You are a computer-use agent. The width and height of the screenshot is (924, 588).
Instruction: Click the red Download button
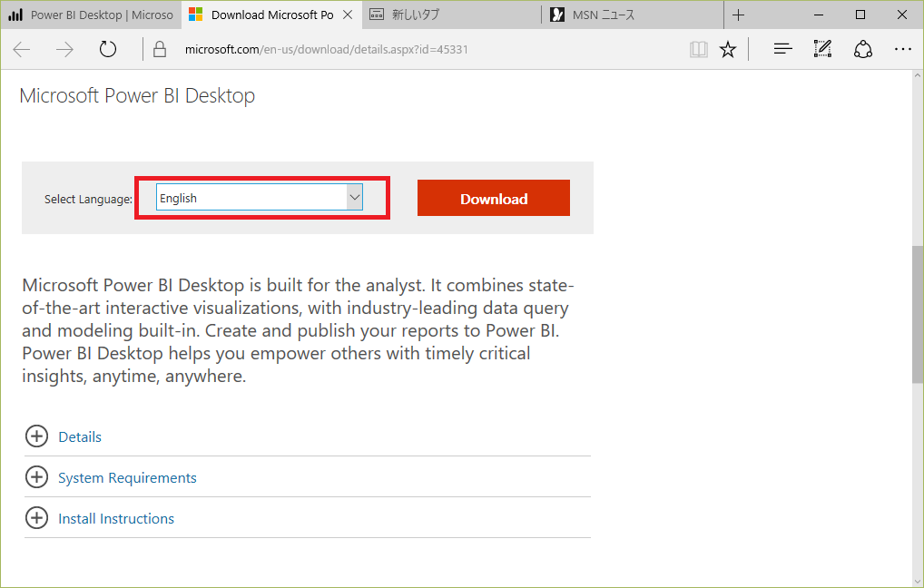[x=494, y=198]
